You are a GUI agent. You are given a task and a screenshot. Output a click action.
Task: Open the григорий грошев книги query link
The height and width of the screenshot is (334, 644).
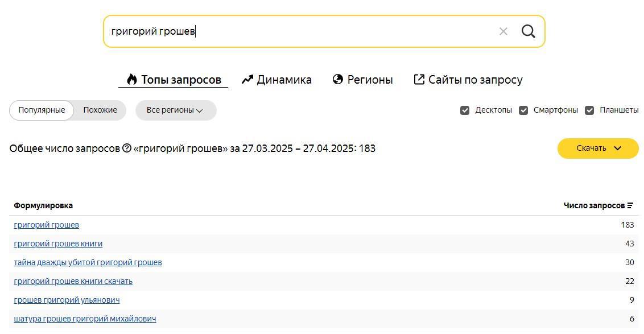(58, 244)
